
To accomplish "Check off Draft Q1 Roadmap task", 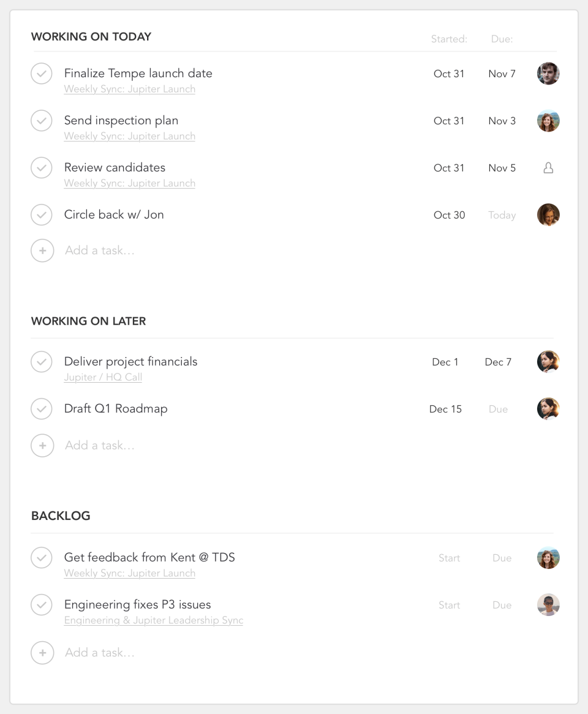I will click(x=42, y=408).
